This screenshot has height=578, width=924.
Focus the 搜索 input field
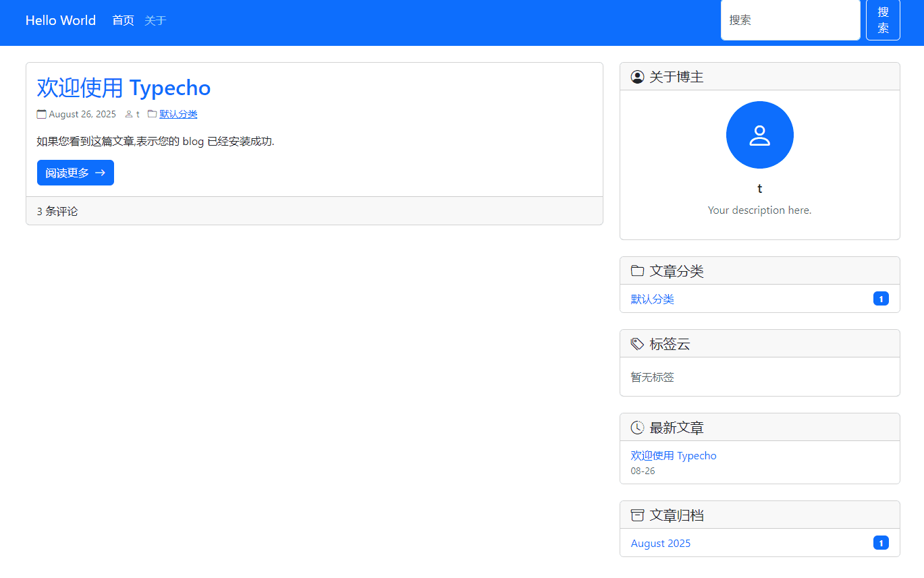(x=790, y=20)
